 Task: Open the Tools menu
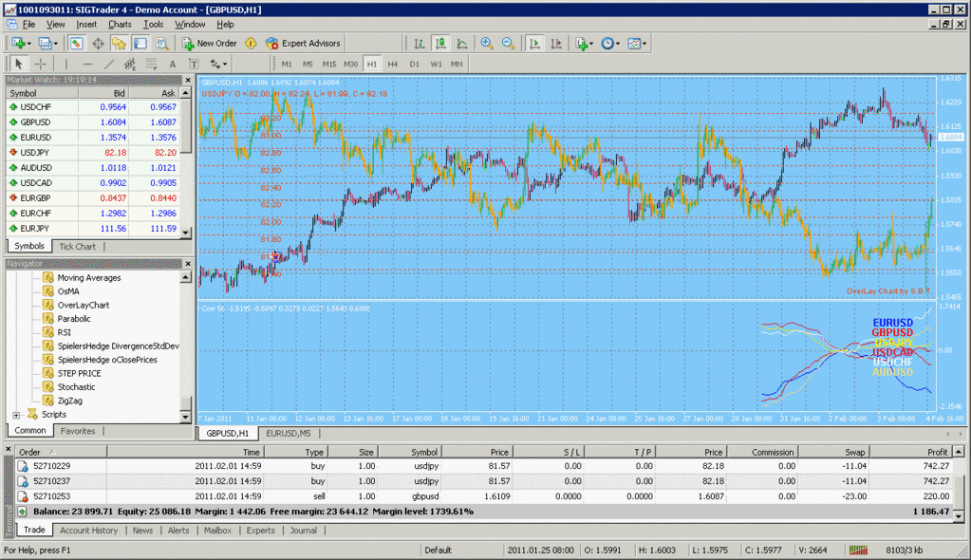(x=153, y=24)
